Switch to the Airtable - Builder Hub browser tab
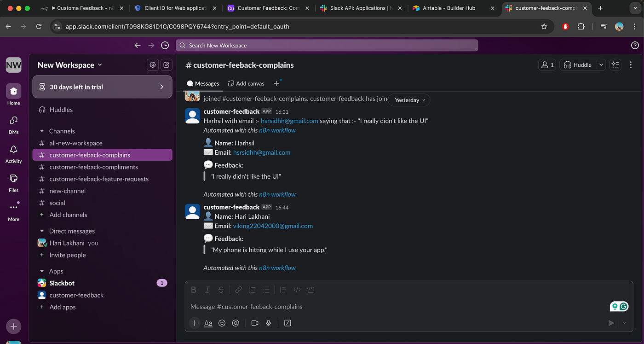This screenshot has width=644, height=344. click(448, 8)
